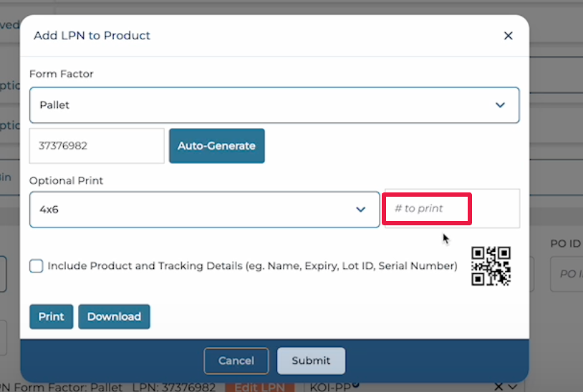Submit the LPN form

(311, 361)
